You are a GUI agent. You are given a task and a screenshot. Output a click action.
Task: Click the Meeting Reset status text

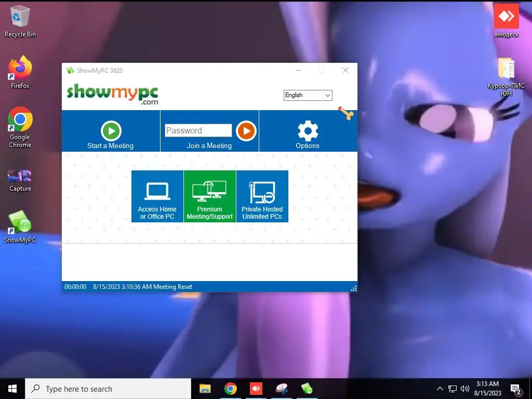[x=172, y=287]
